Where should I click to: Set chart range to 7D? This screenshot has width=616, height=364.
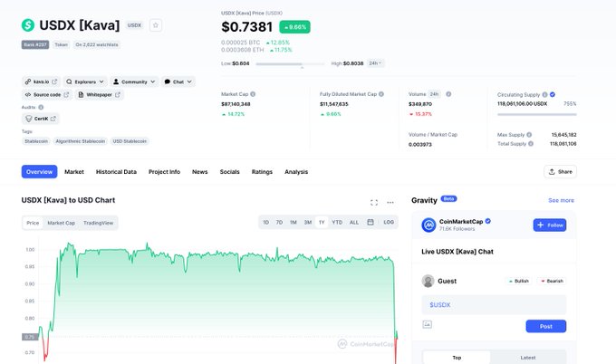(x=279, y=222)
